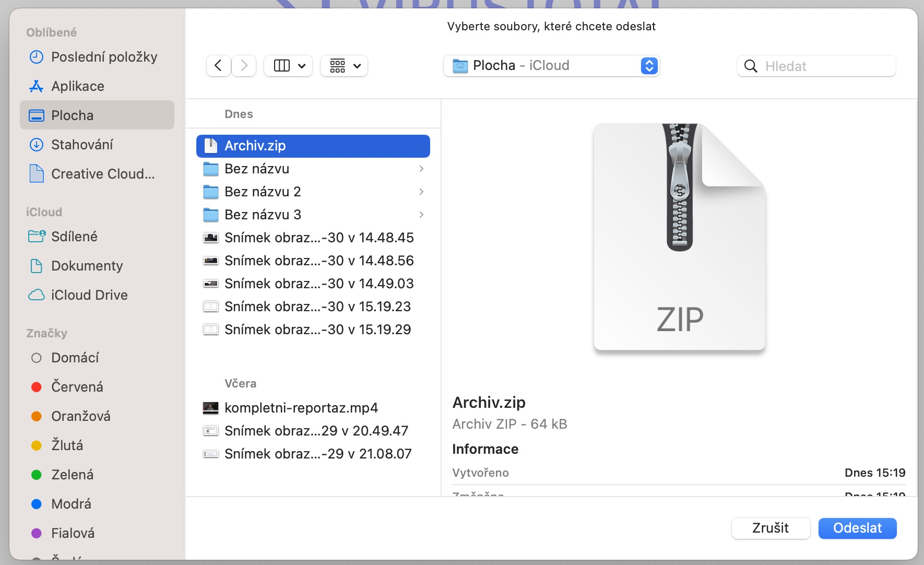Image resolution: width=924 pixels, height=565 pixels.
Task: Select iCloud Drive in sidebar
Action: (x=89, y=295)
